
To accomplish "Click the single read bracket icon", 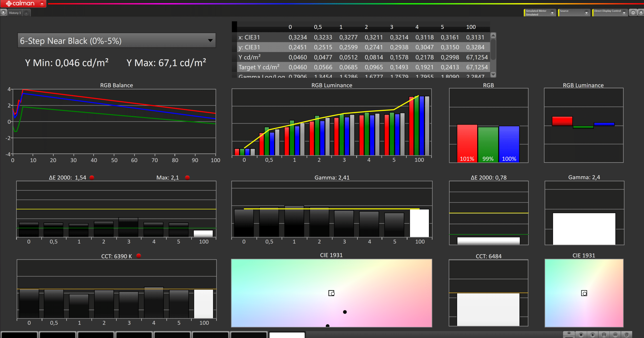I will 604,335.
